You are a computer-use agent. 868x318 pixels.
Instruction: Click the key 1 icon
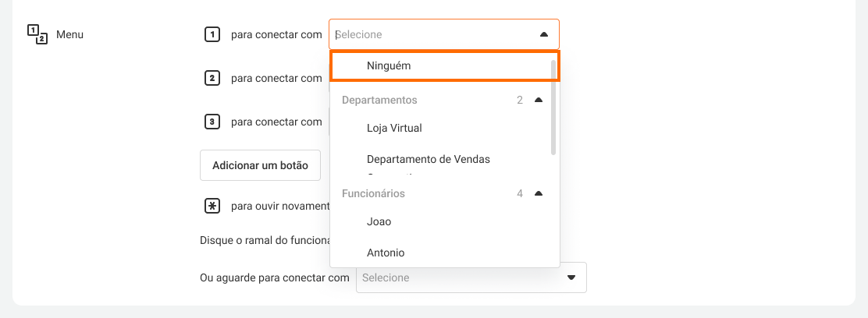tap(212, 34)
